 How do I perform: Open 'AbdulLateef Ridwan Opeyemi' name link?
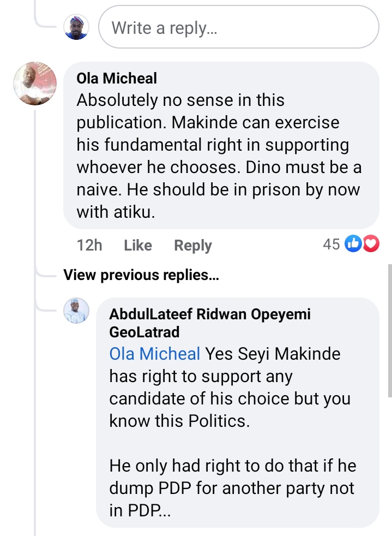[x=209, y=314]
